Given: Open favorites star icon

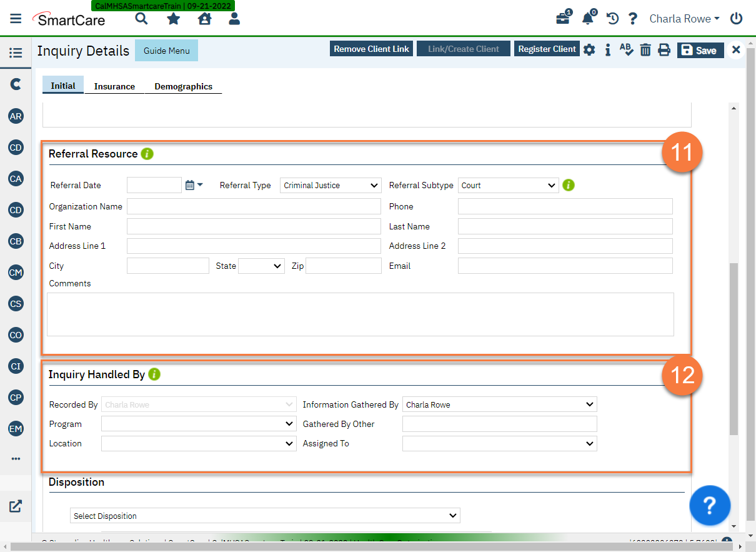Looking at the screenshot, I should pyautogui.click(x=173, y=19).
